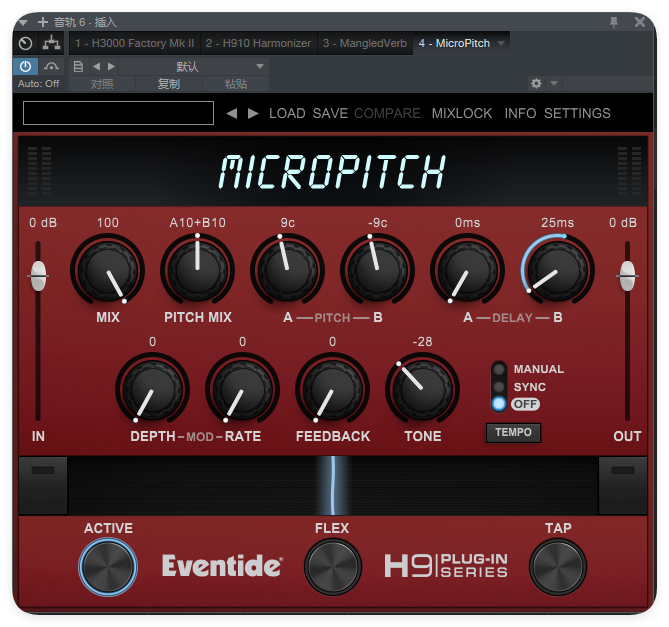Viewport: 669px width, 627px height.
Task: Click the TEMPO button
Action: pyautogui.click(x=513, y=433)
